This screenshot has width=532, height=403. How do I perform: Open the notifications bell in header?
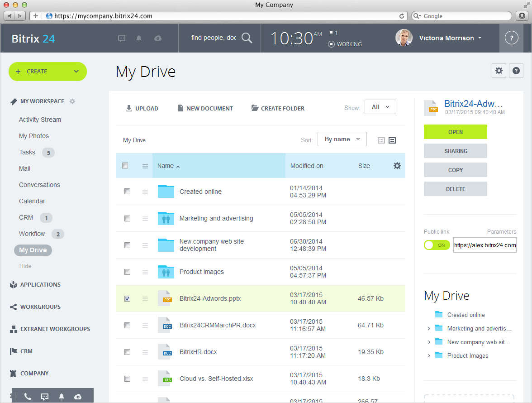[139, 38]
